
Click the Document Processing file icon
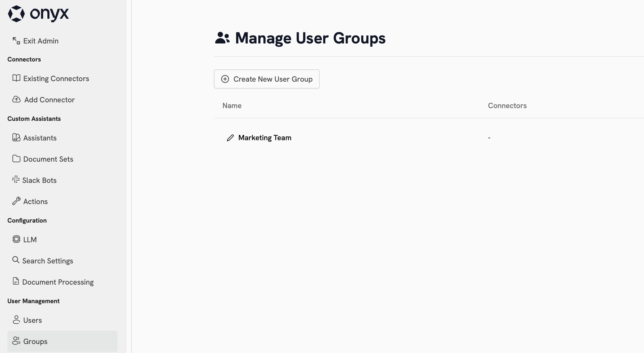click(16, 281)
